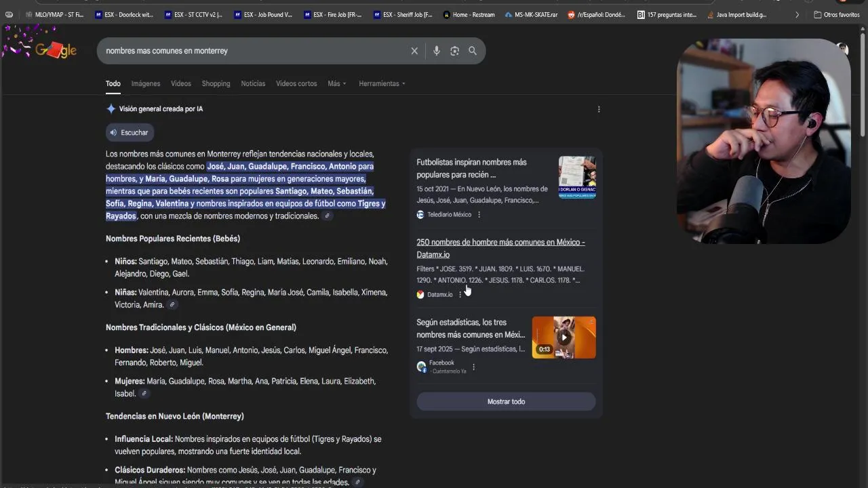
Task: Expand the Herramientas dropdown
Action: tap(382, 83)
